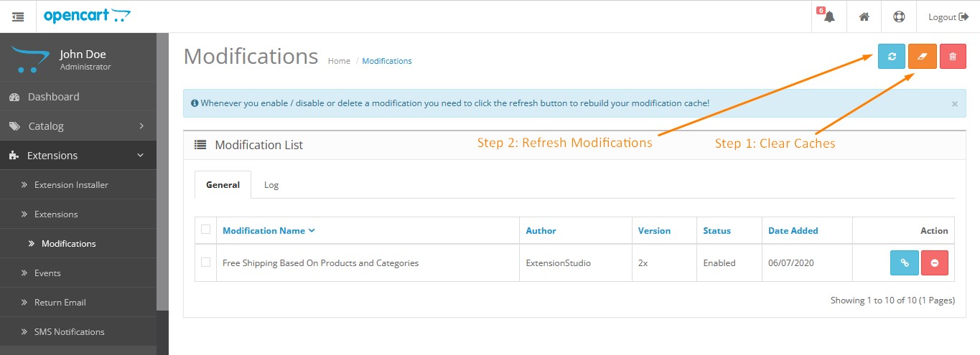Expand the Catalog sidebar menu
980x355 pixels.
tap(78, 126)
